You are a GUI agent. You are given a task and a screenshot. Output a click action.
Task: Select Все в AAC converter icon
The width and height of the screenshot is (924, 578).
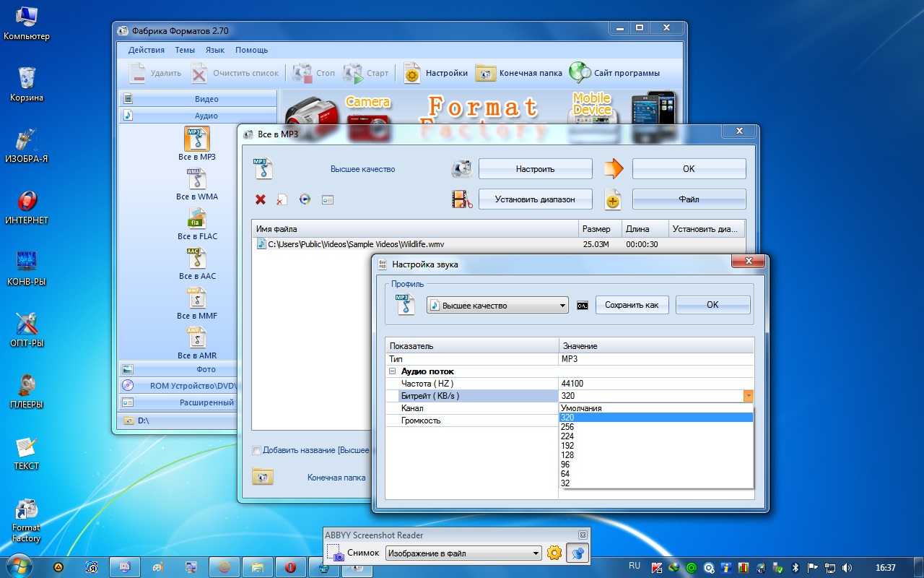[x=197, y=258]
